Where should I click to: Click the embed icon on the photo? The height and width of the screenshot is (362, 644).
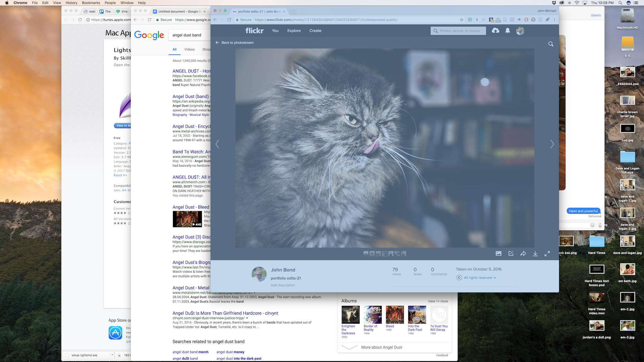(x=523, y=253)
